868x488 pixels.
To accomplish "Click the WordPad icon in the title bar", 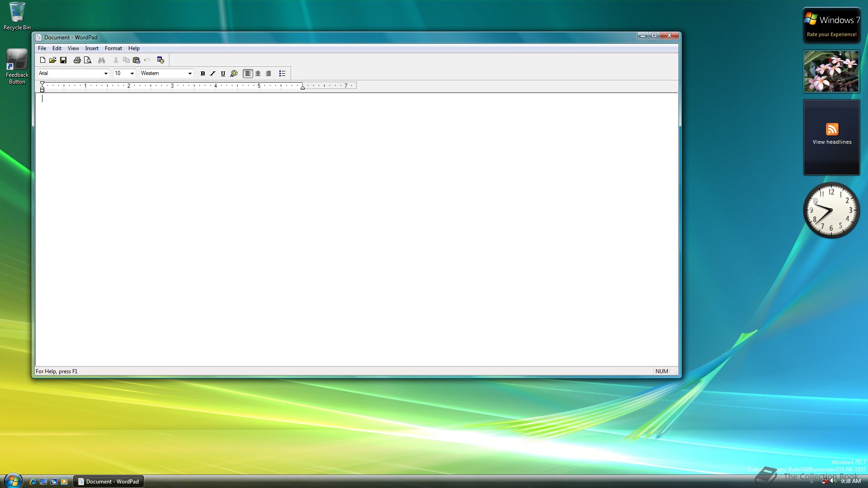I will 39,37.
